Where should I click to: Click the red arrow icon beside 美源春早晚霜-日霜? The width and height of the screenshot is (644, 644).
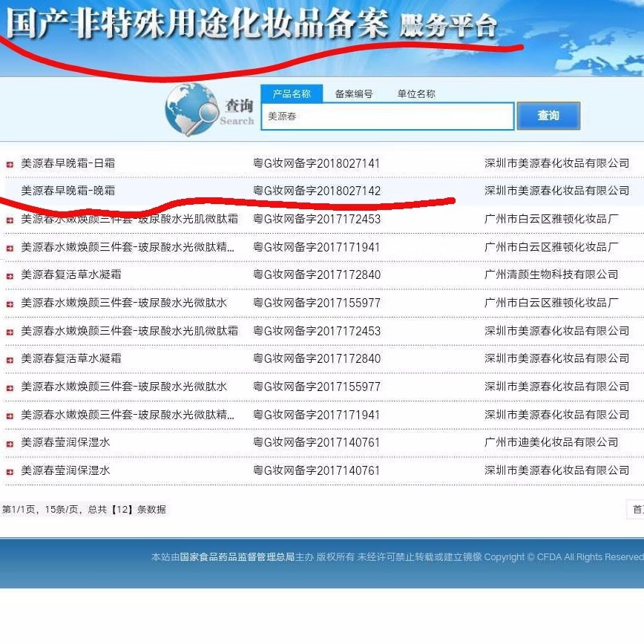(x=10, y=162)
